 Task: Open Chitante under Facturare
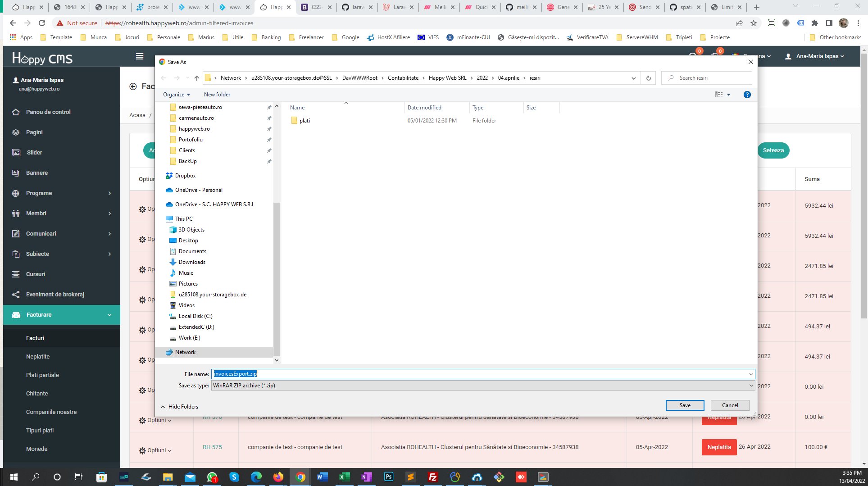click(x=37, y=394)
